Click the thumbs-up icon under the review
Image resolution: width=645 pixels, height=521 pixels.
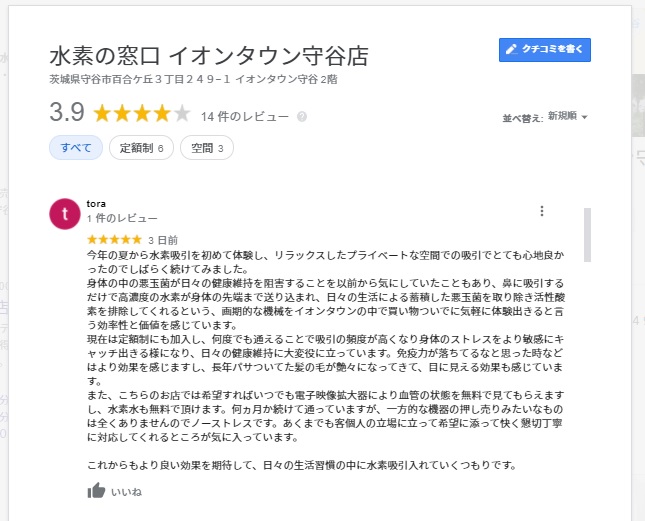(x=96, y=490)
